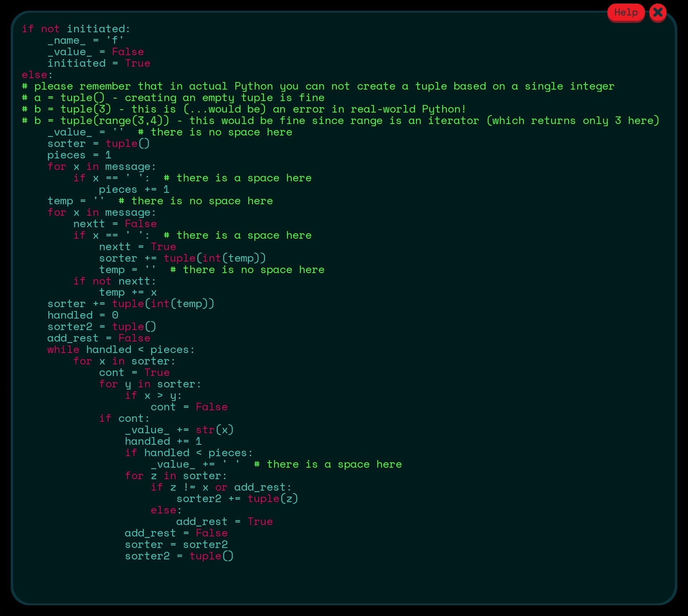Viewport: 688px width, 616px height.
Task: Click the 'if not nextt:' line
Action: point(114,281)
